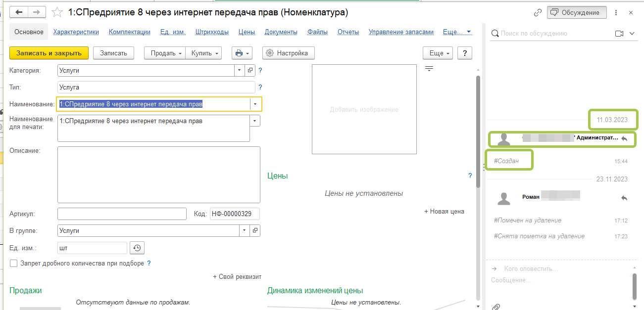This screenshot has width=644, height=310.
Task: Open unit of measure history
Action: tap(137, 248)
